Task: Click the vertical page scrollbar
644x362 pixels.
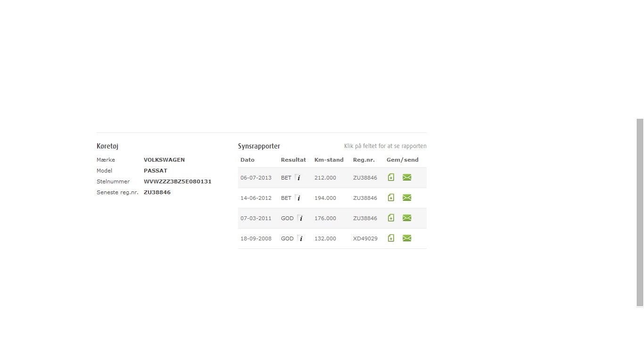Action: [640, 213]
